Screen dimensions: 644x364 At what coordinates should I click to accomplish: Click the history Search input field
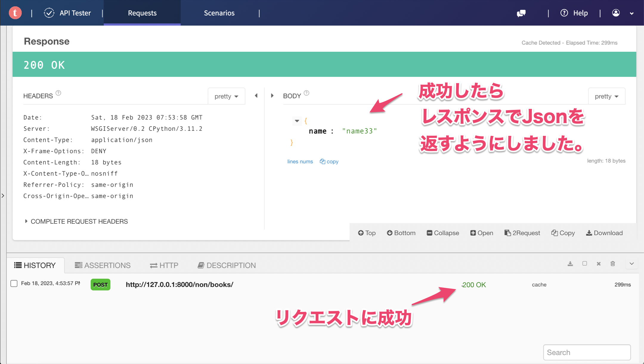pos(586,352)
